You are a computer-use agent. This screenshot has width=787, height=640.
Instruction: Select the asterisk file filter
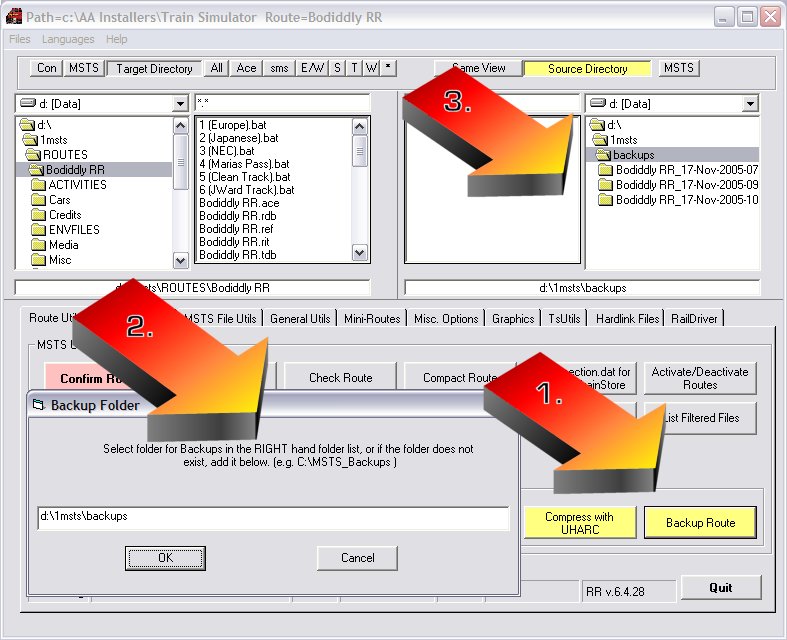[388, 68]
